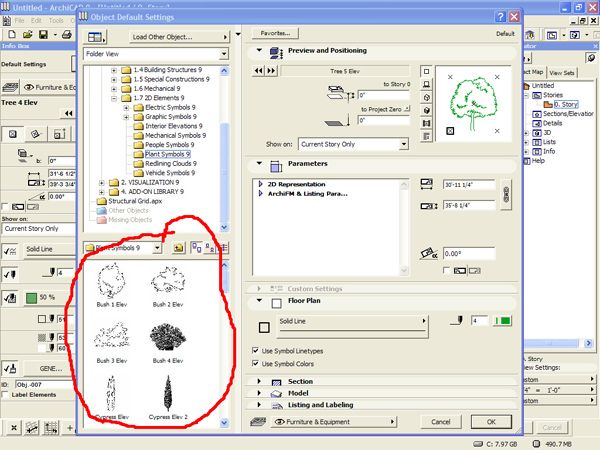Open the File menu in ArchiCAD window

click(19, 20)
